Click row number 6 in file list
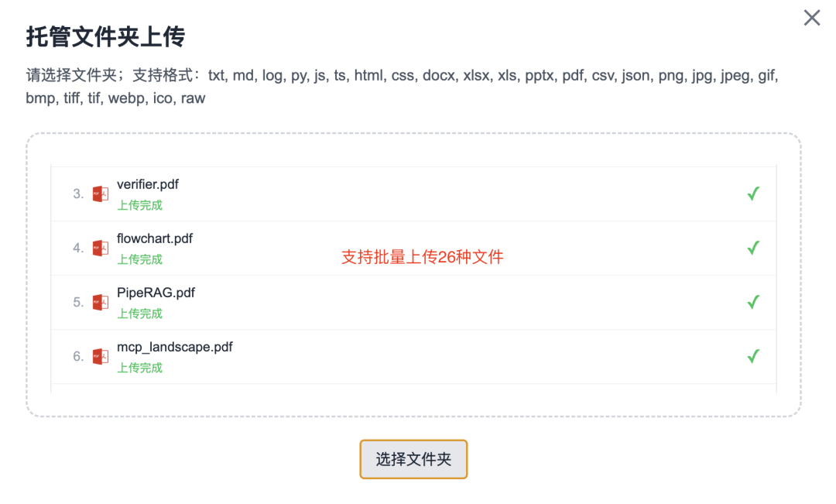This screenshot has width=836, height=504. [78, 356]
